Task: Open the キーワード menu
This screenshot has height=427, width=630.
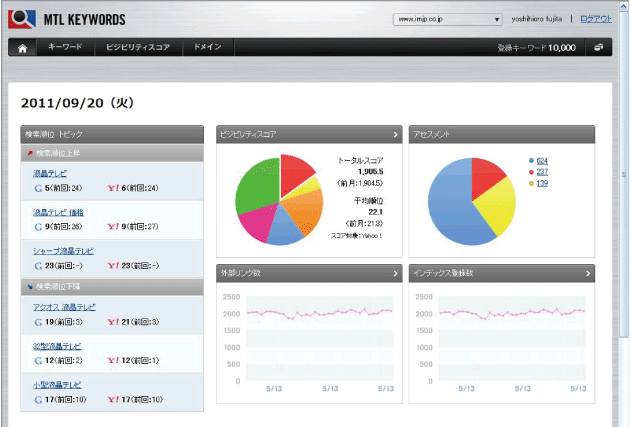Action: click(65, 47)
